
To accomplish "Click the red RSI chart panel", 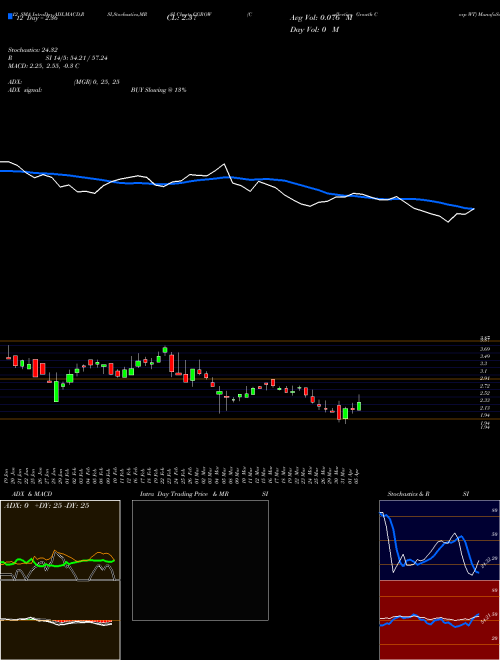I will [439, 620].
